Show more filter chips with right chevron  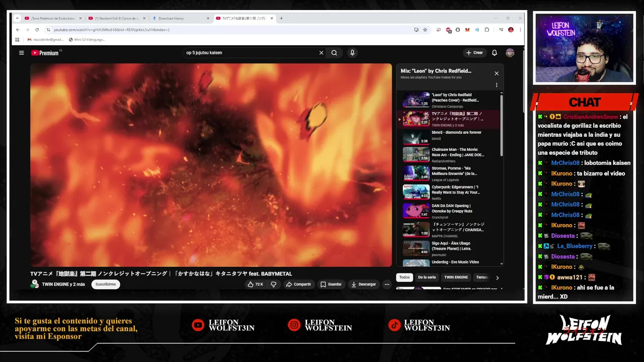click(497, 278)
